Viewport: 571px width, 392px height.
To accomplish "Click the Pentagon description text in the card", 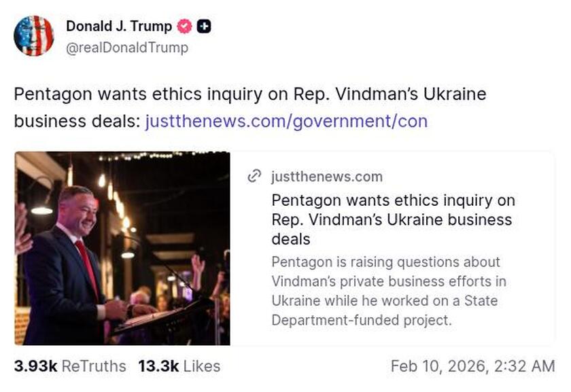I will pos(387,289).
